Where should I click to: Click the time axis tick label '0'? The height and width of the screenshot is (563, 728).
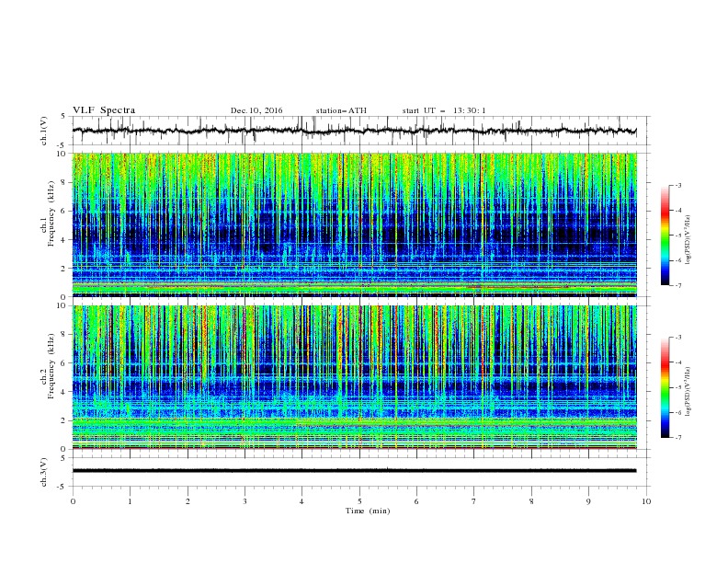[x=73, y=501]
